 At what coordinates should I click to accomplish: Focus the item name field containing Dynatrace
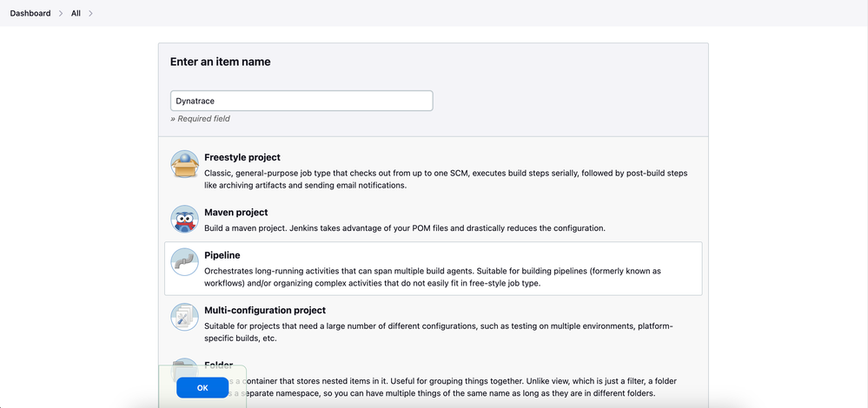(x=301, y=101)
